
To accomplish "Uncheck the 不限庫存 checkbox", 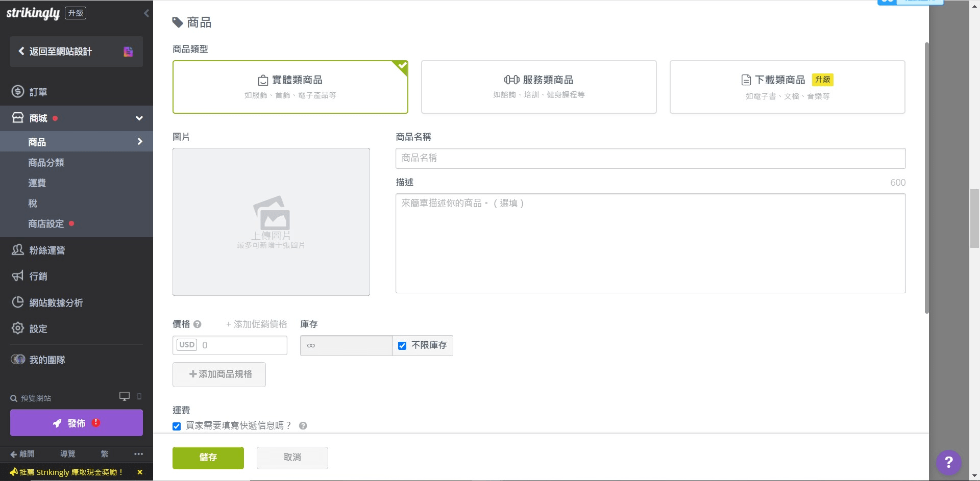I will coord(402,345).
